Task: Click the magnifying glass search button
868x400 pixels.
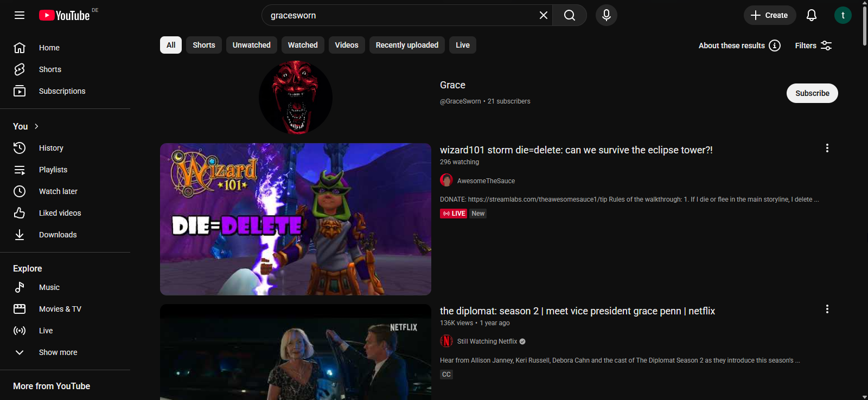Action: pyautogui.click(x=570, y=15)
